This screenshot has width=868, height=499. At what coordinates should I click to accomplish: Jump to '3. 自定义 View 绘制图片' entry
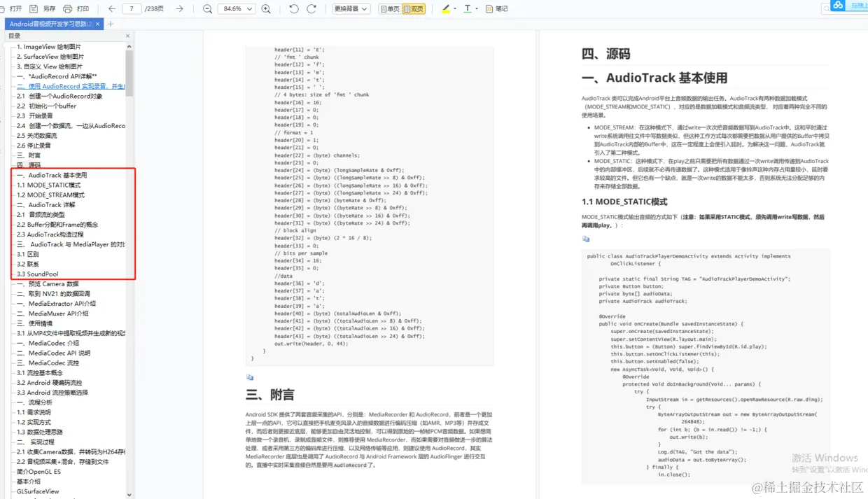click(x=50, y=66)
